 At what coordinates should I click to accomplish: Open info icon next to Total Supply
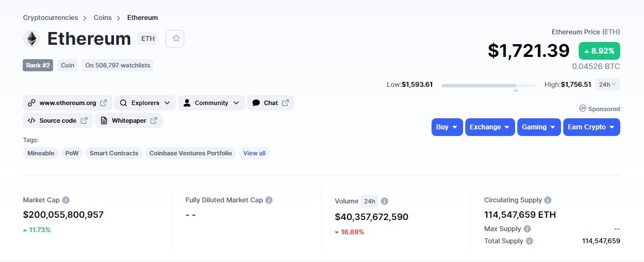(529, 241)
